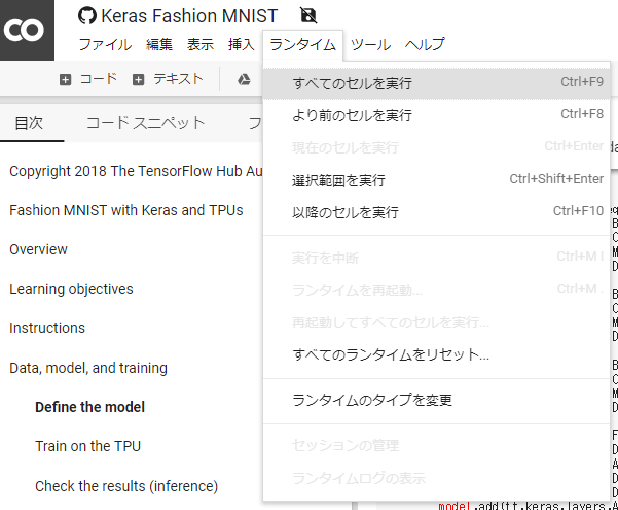
Task: Select 以降のセルを実行 menu option
Action: click(345, 212)
